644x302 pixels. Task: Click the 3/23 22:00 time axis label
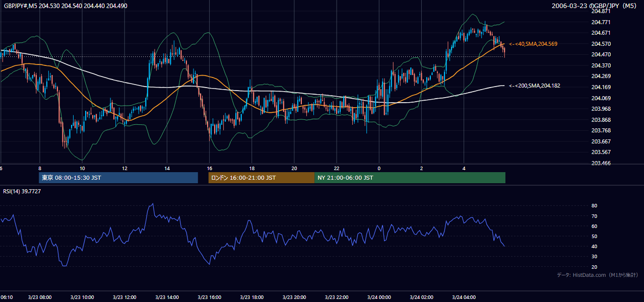click(x=337, y=297)
